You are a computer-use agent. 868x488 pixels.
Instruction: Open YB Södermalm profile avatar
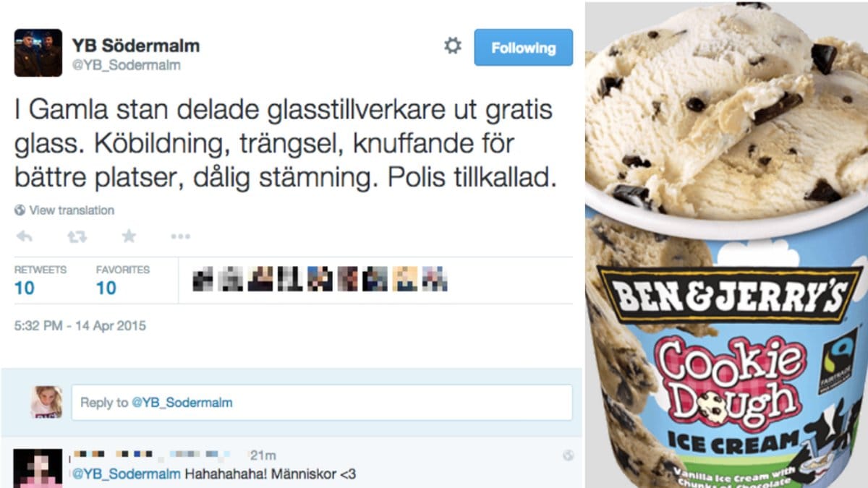coord(38,53)
